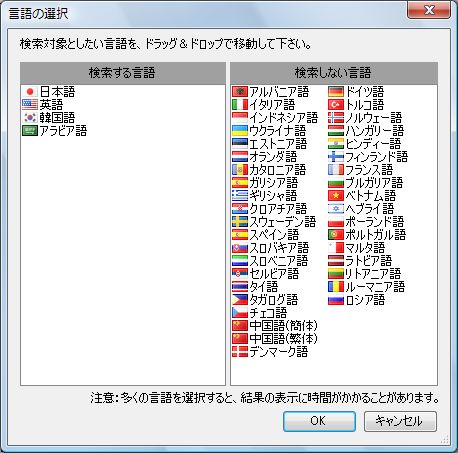Select マルタ語 in excluded languages
458x453 pixels.
tap(357, 248)
